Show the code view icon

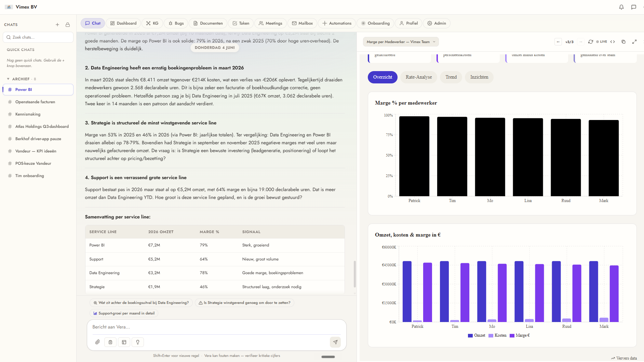click(613, 42)
